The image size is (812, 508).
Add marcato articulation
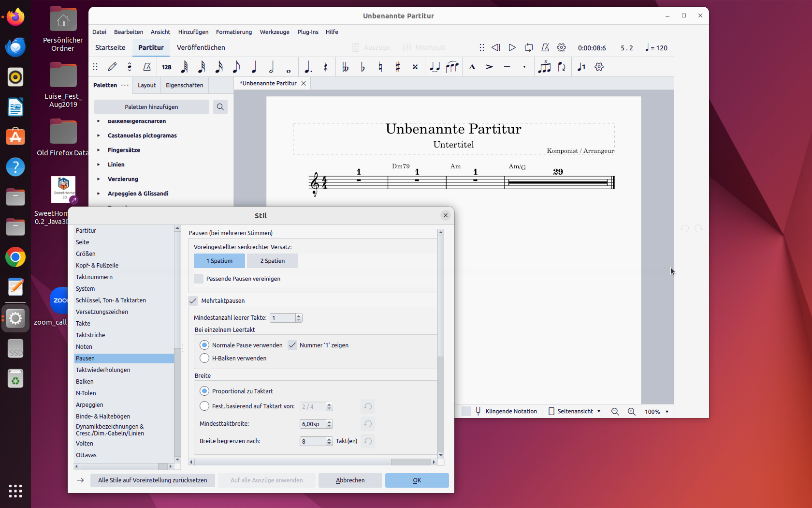coord(472,67)
